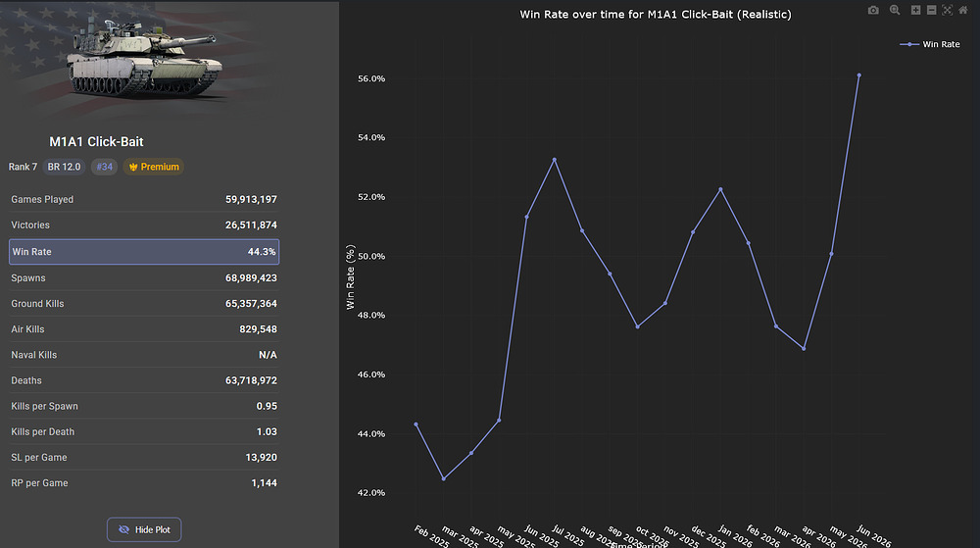Click the eye-slash icon on Hide Plot

123,530
